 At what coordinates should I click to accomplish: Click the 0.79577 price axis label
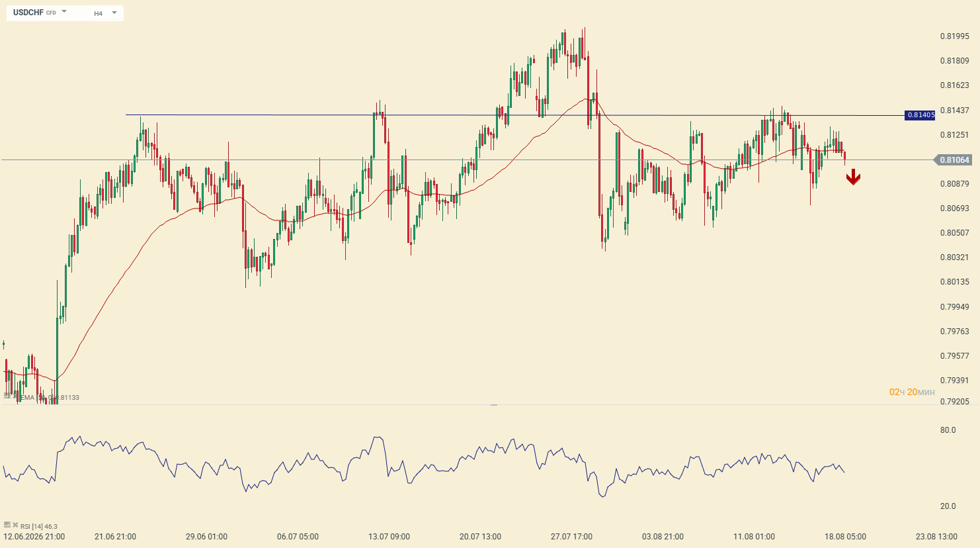point(955,356)
